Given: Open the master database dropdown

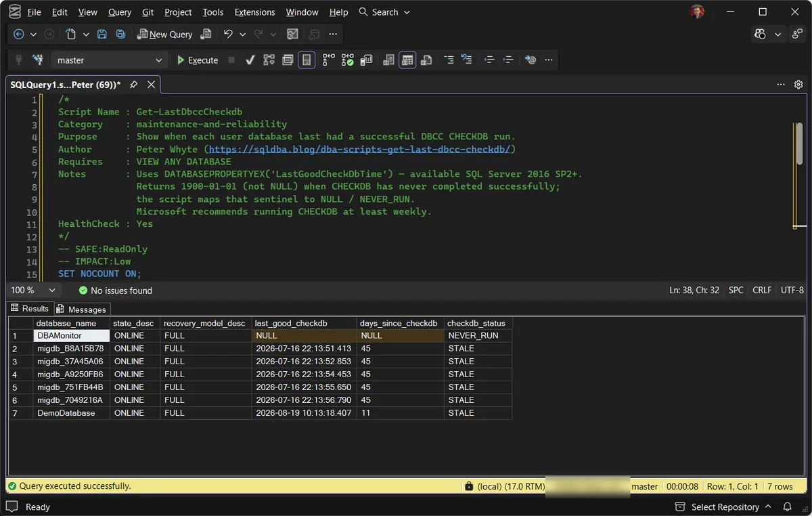Looking at the screenshot, I should tap(109, 60).
